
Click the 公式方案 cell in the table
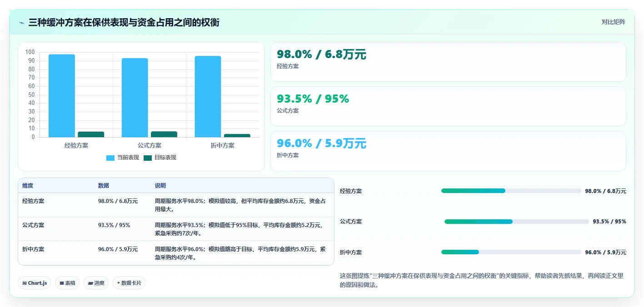(x=33, y=225)
